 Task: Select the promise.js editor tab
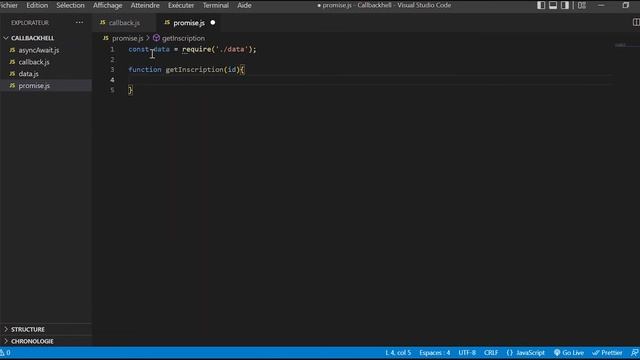tap(189, 23)
